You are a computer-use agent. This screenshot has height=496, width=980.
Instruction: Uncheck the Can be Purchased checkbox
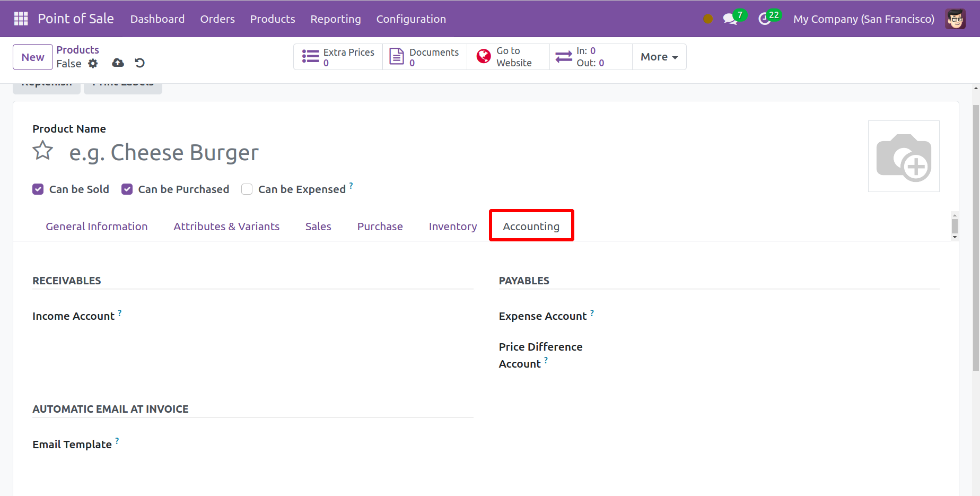127,189
